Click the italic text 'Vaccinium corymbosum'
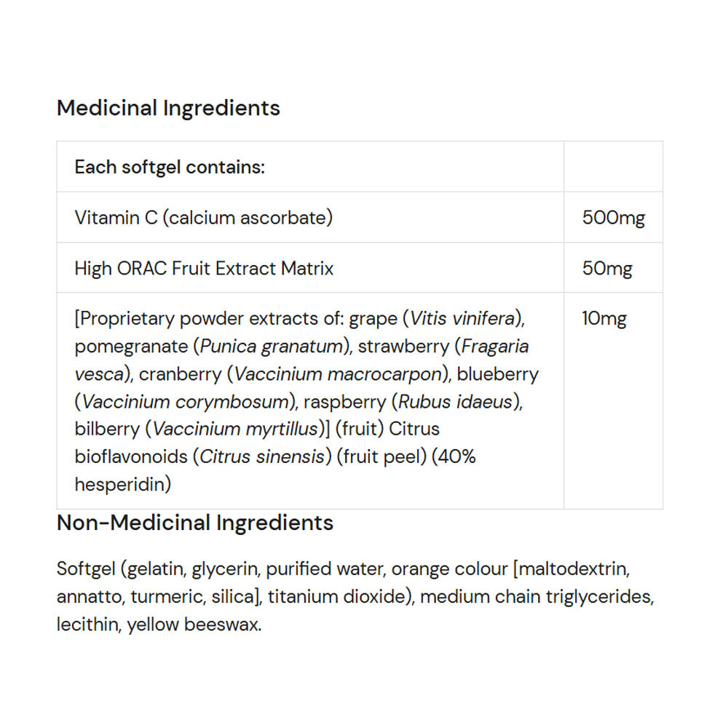 [x=185, y=402]
